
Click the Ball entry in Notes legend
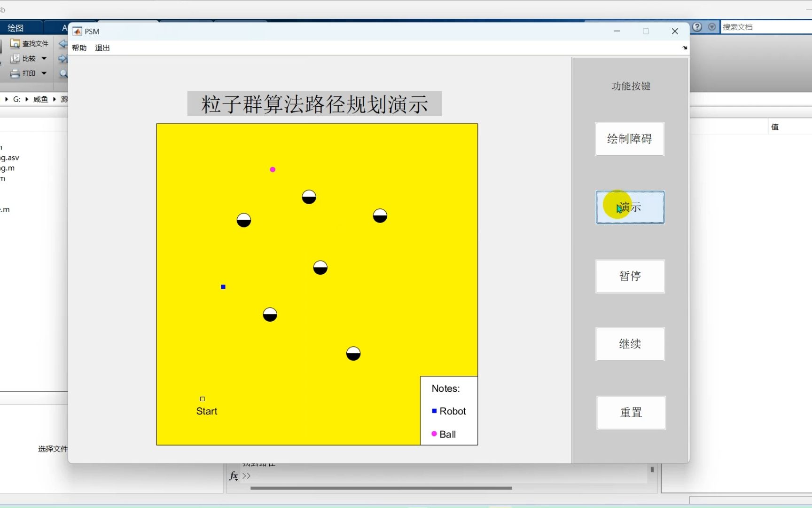point(444,434)
